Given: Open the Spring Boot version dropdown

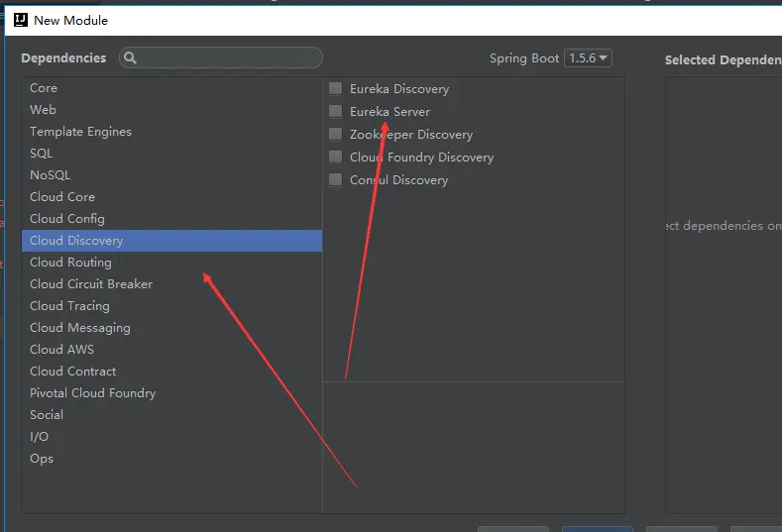Looking at the screenshot, I should coord(588,57).
